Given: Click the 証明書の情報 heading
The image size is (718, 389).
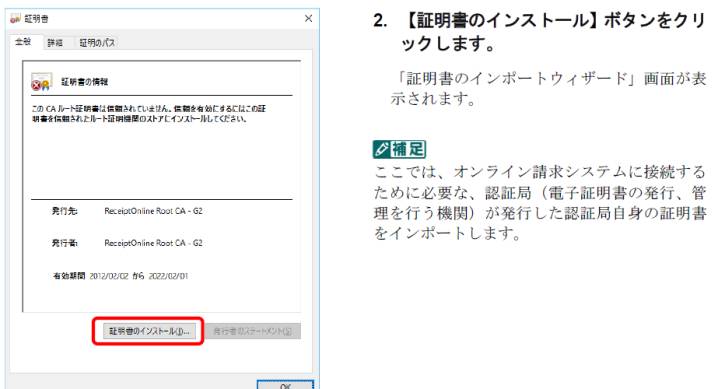Looking at the screenshot, I should (85, 82).
